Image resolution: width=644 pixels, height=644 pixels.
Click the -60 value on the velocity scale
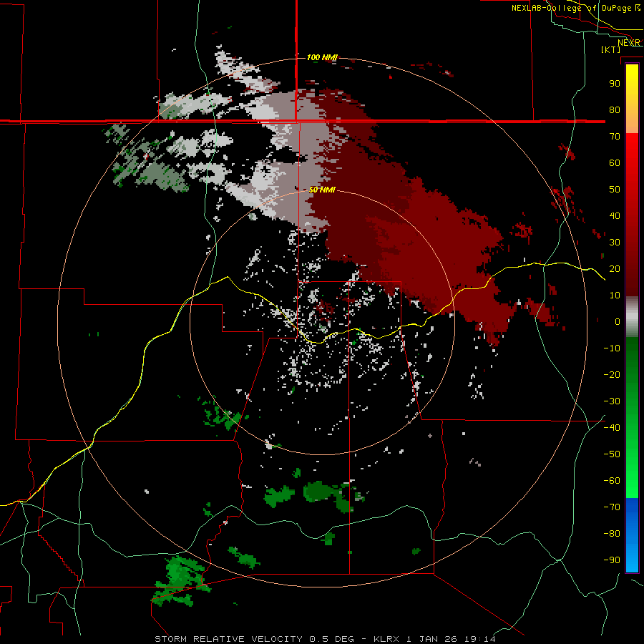point(612,481)
